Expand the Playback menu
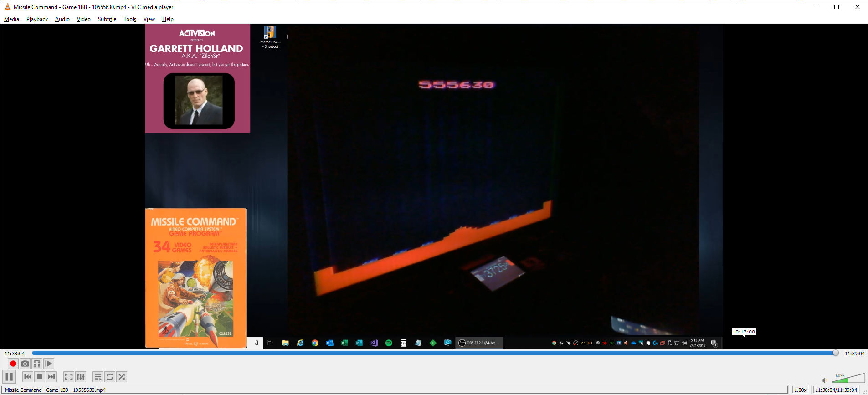868x395 pixels. 37,19
